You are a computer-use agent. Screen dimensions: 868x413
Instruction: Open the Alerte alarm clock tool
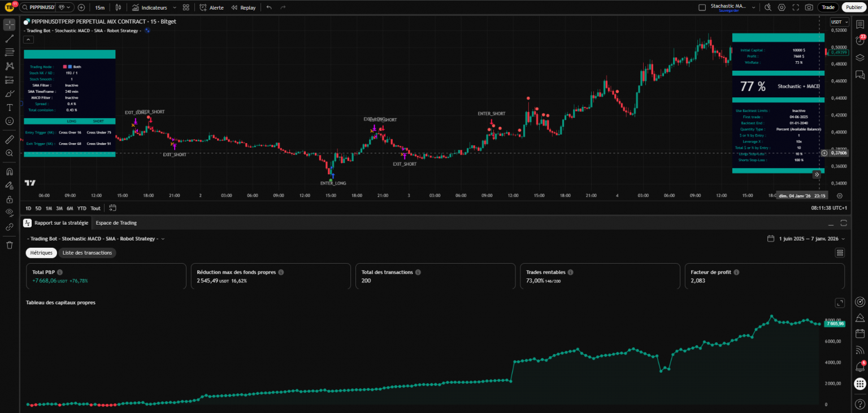(x=212, y=8)
